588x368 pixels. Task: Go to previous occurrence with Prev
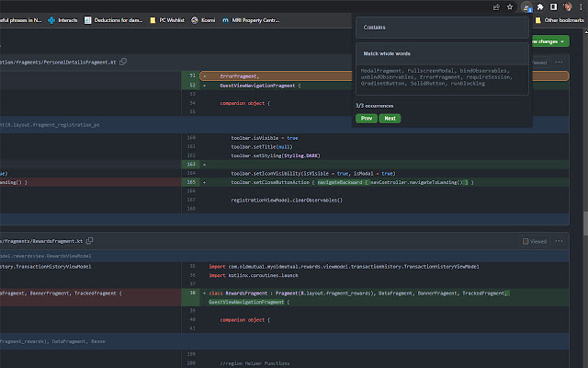click(x=367, y=119)
